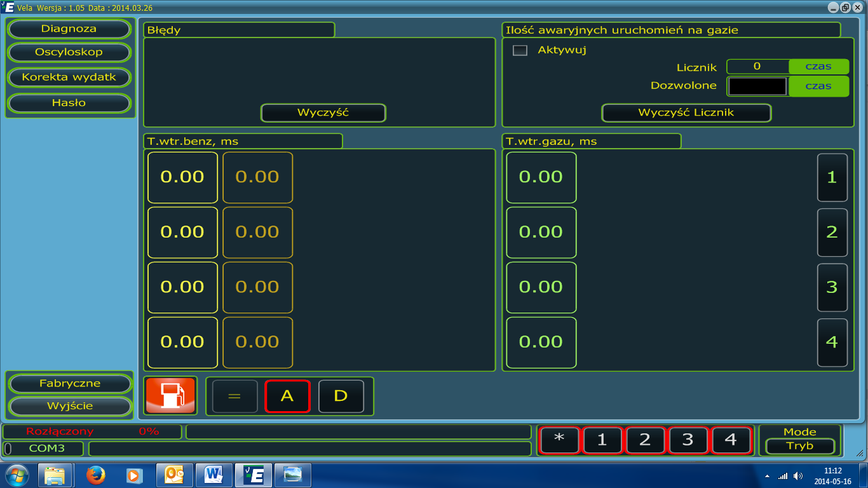Toggle bottom-bar cylinder 4 button
Image resolution: width=868 pixels, height=488 pixels.
pyautogui.click(x=731, y=440)
